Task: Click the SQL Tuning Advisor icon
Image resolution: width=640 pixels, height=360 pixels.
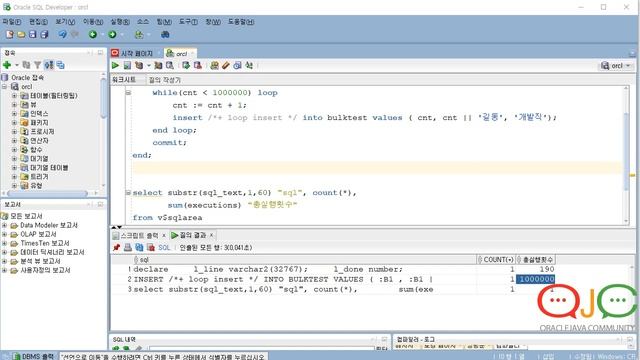Action: tap(170, 65)
